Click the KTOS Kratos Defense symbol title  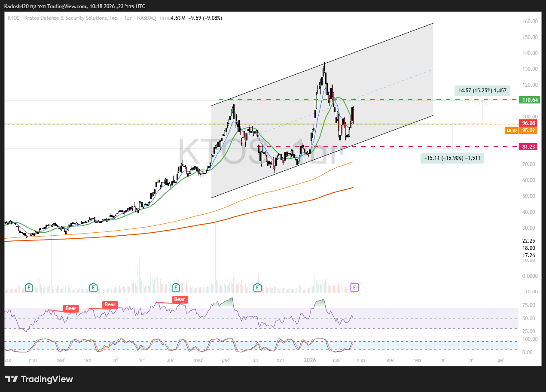click(x=63, y=18)
